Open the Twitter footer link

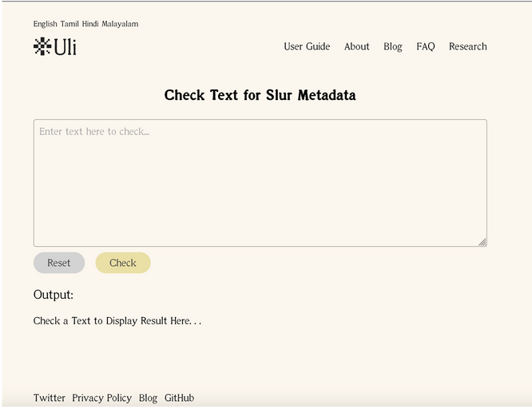click(x=50, y=398)
